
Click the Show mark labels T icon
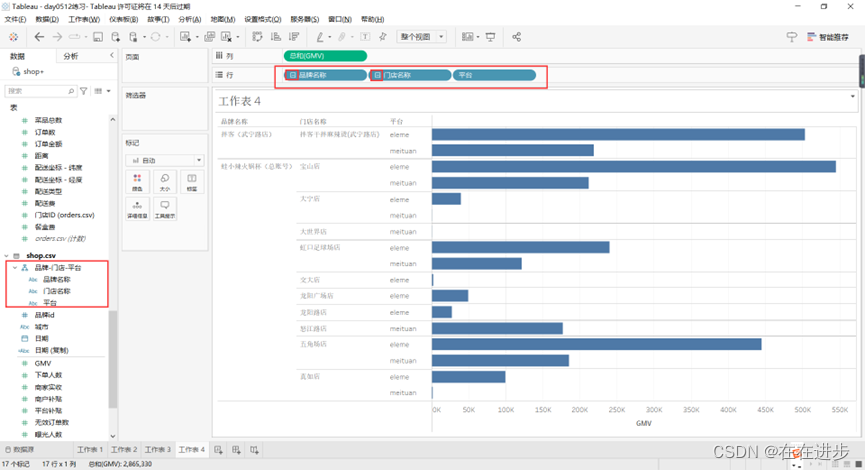click(365, 37)
